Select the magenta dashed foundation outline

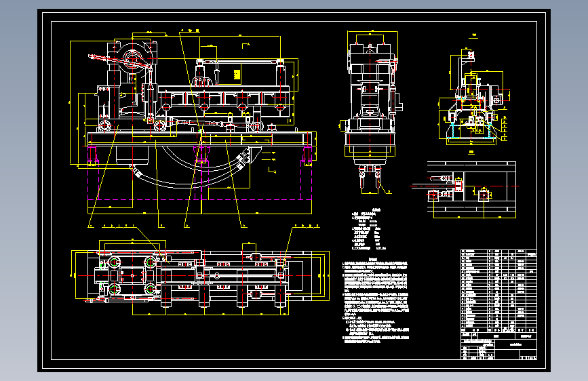tap(200, 174)
